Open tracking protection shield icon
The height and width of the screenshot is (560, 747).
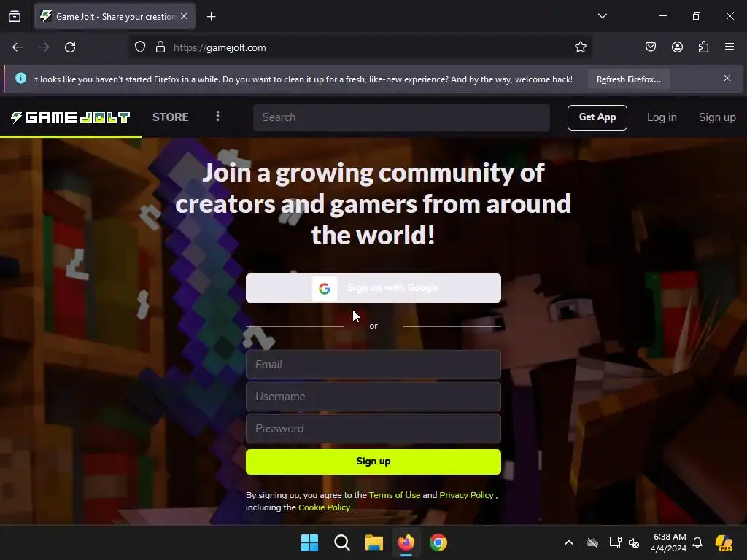[139, 47]
